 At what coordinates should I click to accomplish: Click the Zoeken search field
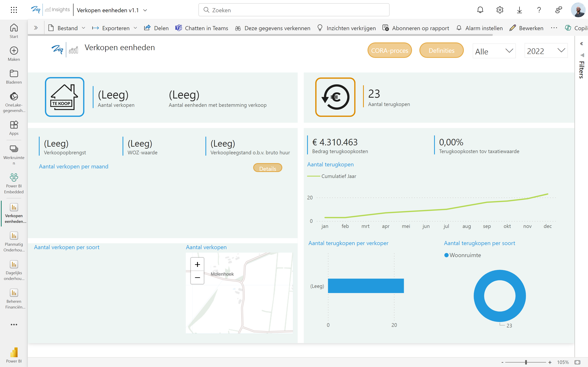pyautogui.click(x=294, y=10)
